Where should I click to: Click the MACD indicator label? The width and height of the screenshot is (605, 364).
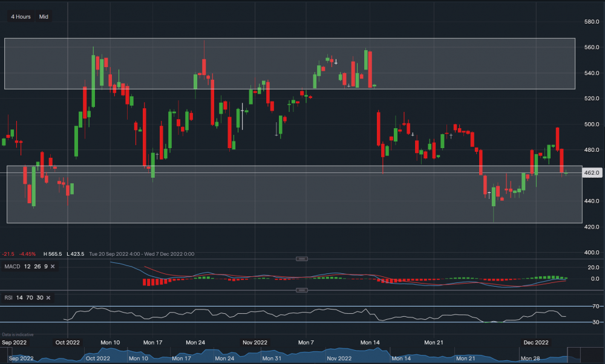(x=13, y=267)
